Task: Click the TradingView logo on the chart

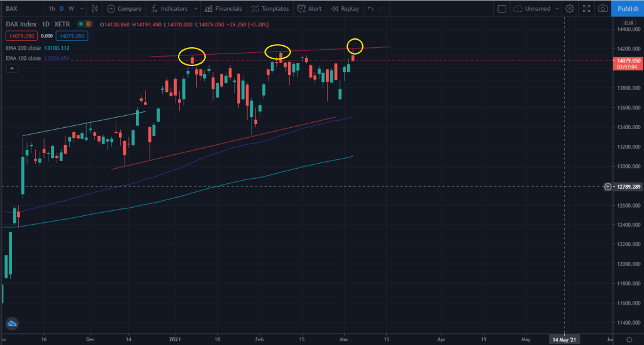Action: point(13,324)
